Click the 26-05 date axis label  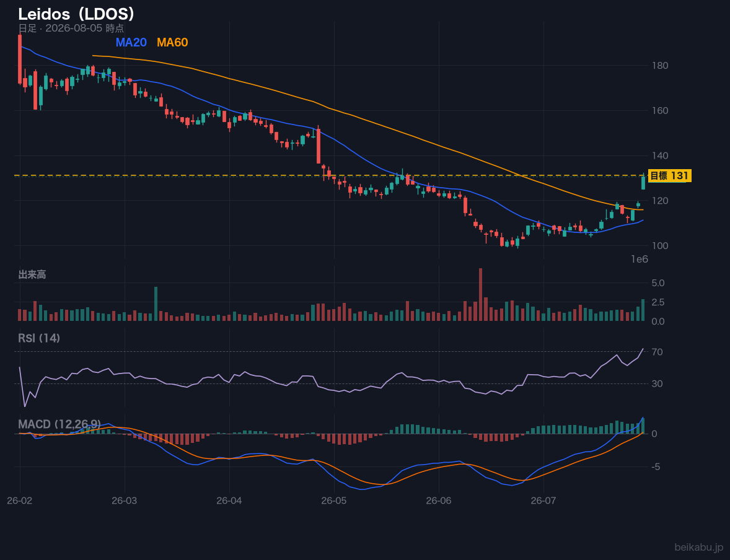[334, 501]
